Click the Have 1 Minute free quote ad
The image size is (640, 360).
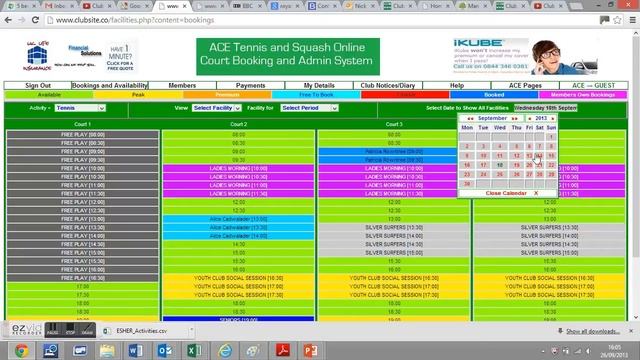tap(120, 57)
